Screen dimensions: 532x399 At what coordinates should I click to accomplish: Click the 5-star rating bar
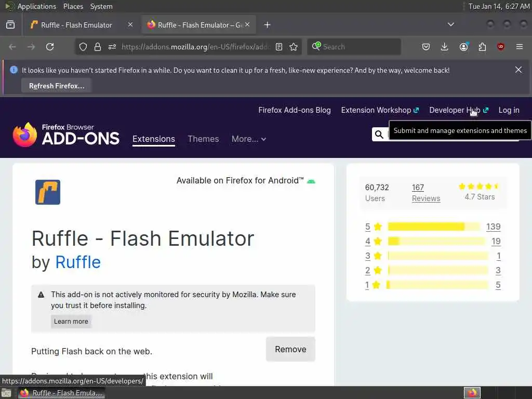coord(434,227)
